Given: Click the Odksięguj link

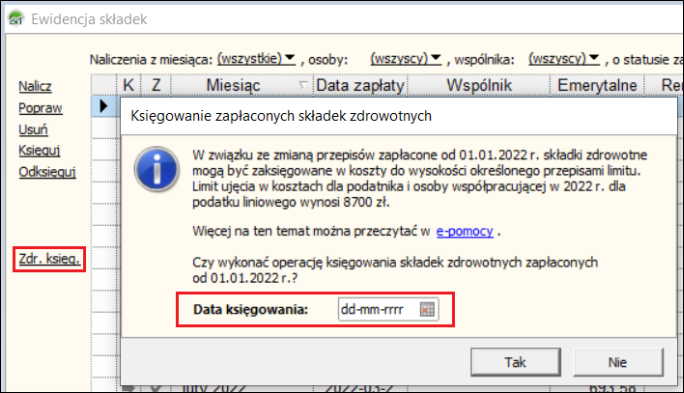Looking at the screenshot, I should click(x=47, y=172).
